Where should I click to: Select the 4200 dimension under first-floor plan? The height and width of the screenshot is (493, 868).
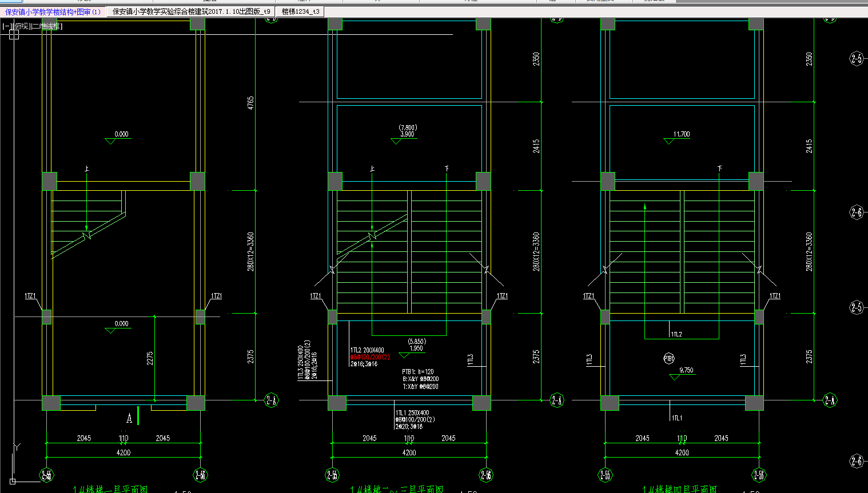(x=124, y=452)
